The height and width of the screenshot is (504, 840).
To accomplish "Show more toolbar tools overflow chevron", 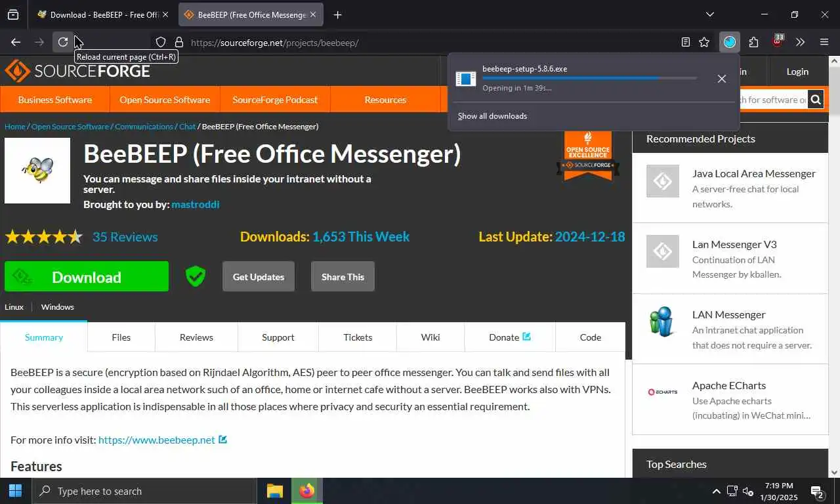I will pos(800,42).
